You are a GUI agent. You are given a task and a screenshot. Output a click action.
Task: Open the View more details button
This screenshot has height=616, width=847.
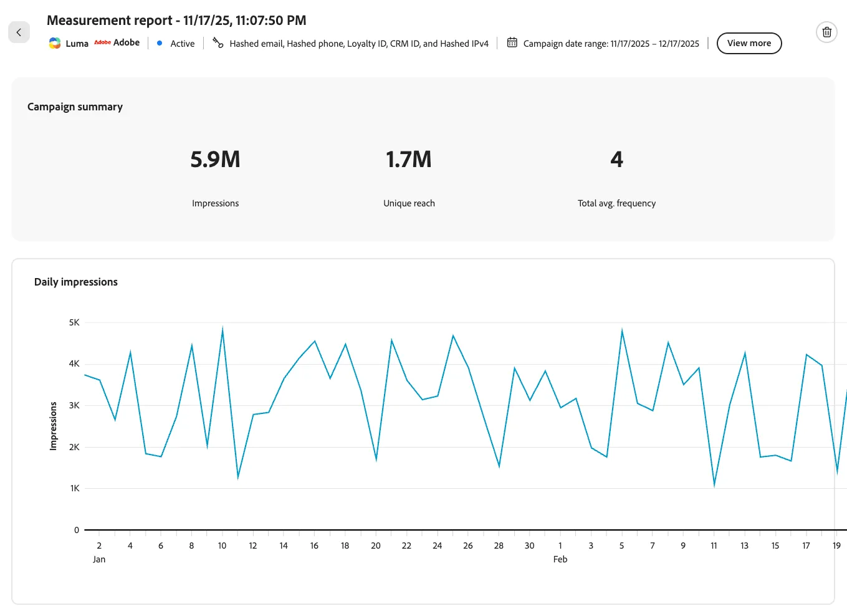click(749, 43)
